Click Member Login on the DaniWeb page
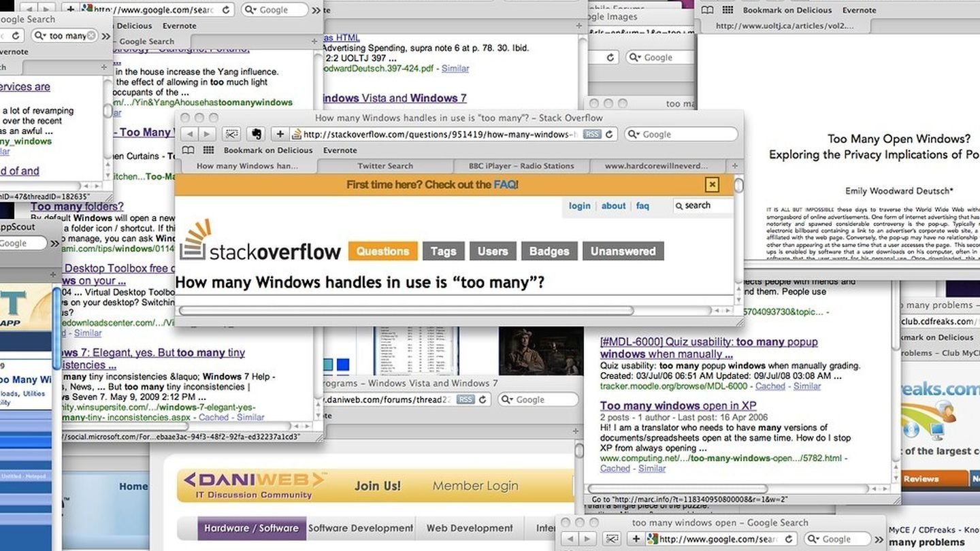 475,486
